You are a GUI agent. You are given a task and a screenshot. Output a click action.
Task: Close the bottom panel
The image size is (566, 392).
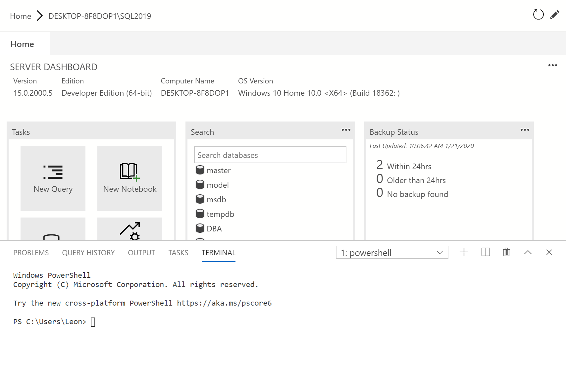pos(549,252)
